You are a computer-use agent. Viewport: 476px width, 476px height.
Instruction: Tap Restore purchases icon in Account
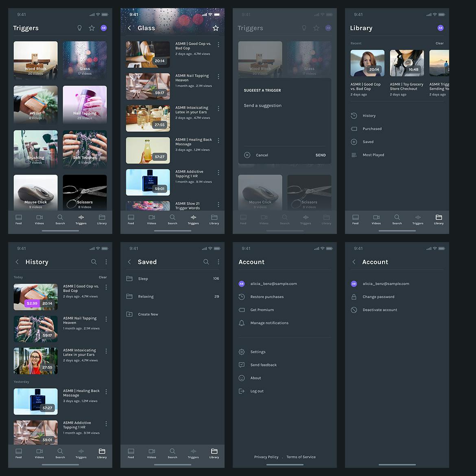242,297
